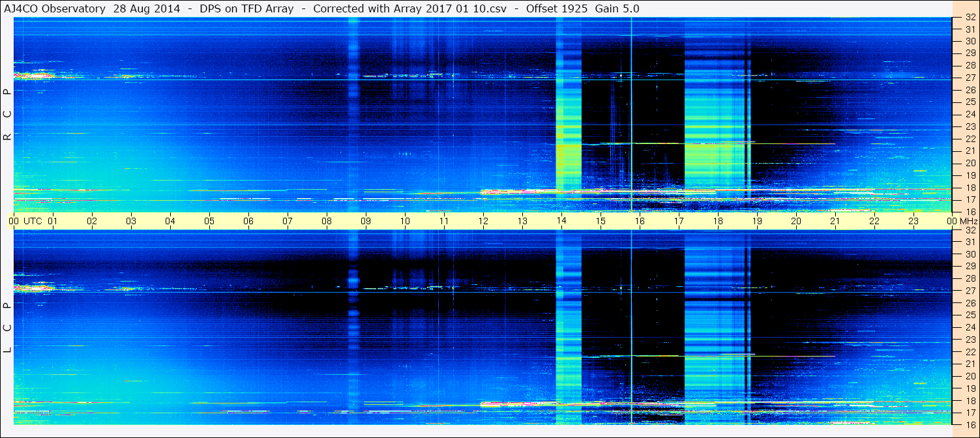
Task: Click the 29 MHz label on the LCP scale
Action: pos(970,267)
